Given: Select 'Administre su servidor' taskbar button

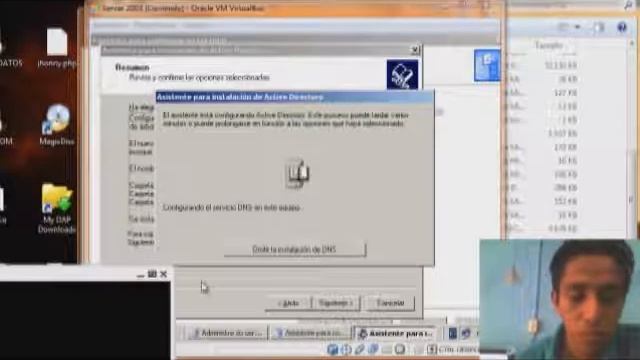Looking at the screenshot, I should 227,333.
